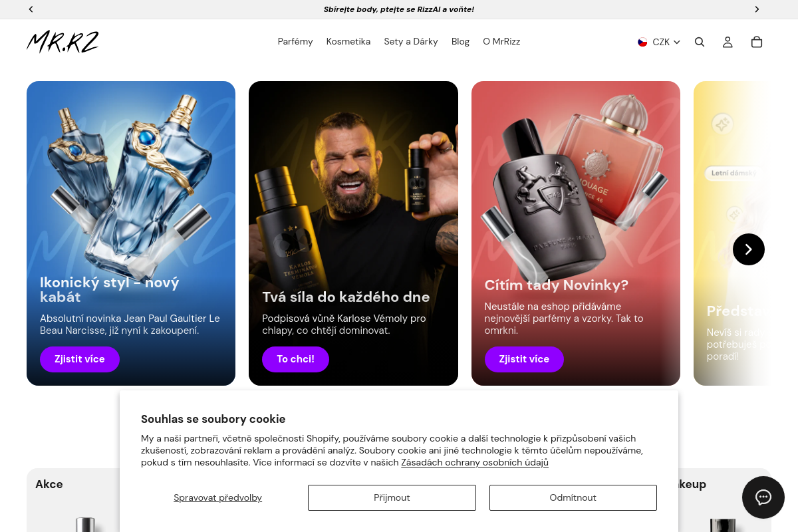Show previous announcement with left arrow
The image size is (798, 532).
tap(31, 9)
